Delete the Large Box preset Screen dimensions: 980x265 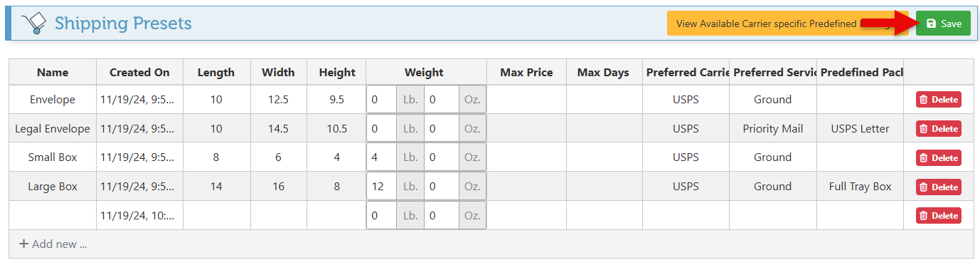939,187
